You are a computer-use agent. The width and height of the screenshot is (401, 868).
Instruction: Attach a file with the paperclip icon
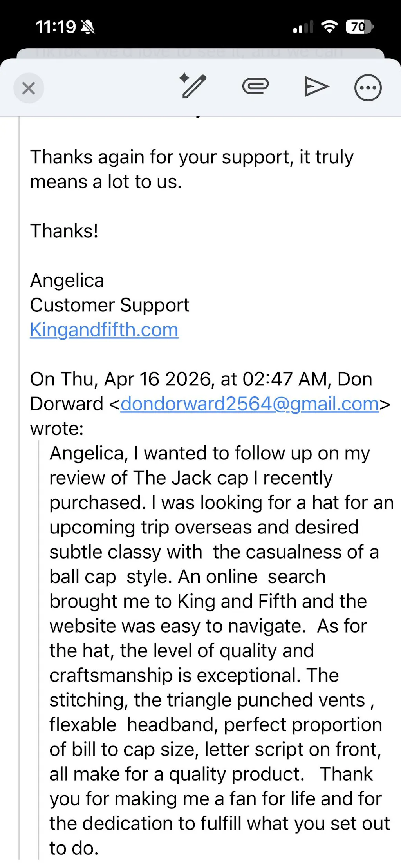pos(255,86)
